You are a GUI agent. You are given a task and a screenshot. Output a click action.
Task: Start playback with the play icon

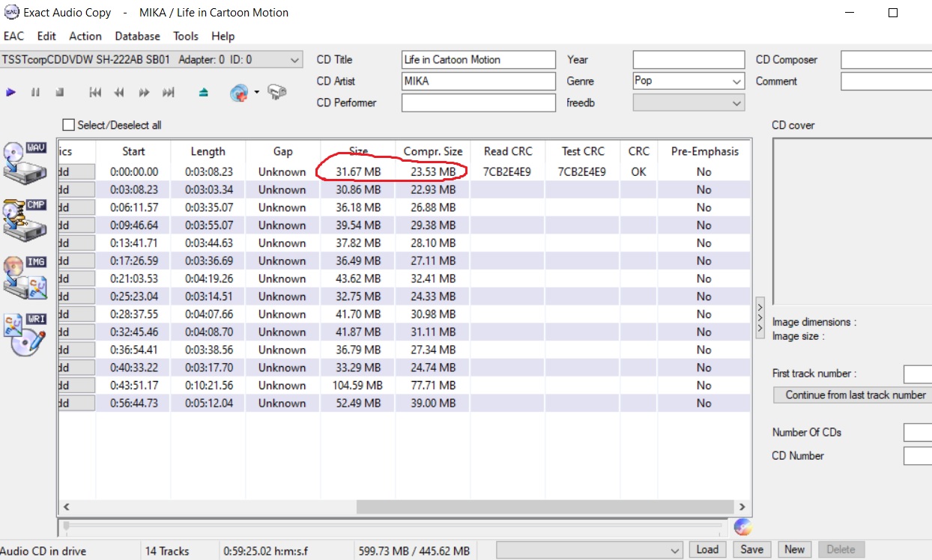coord(10,92)
